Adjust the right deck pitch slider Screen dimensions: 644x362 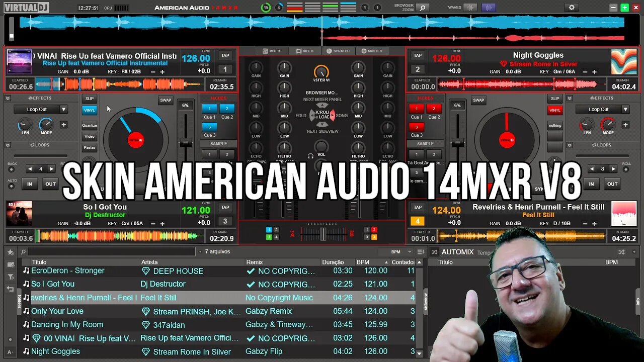pyautogui.click(x=457, y=143)
